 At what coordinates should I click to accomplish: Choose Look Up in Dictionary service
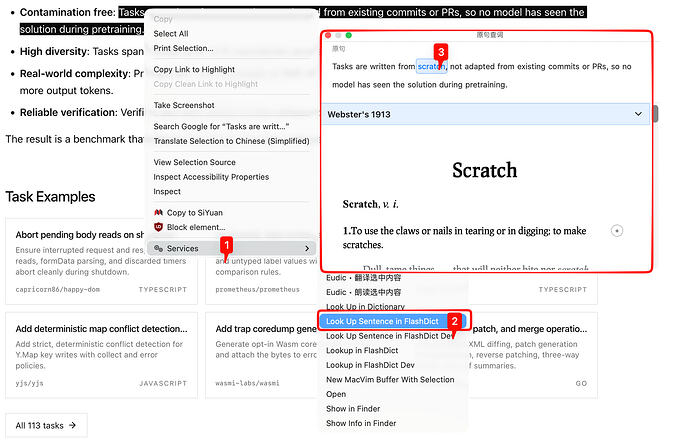point(365,307)
